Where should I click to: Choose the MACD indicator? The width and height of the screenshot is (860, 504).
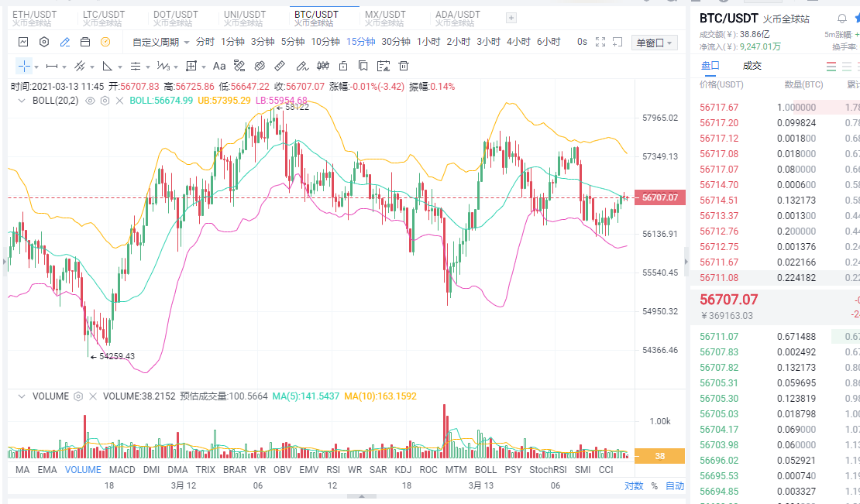point(122,469)
